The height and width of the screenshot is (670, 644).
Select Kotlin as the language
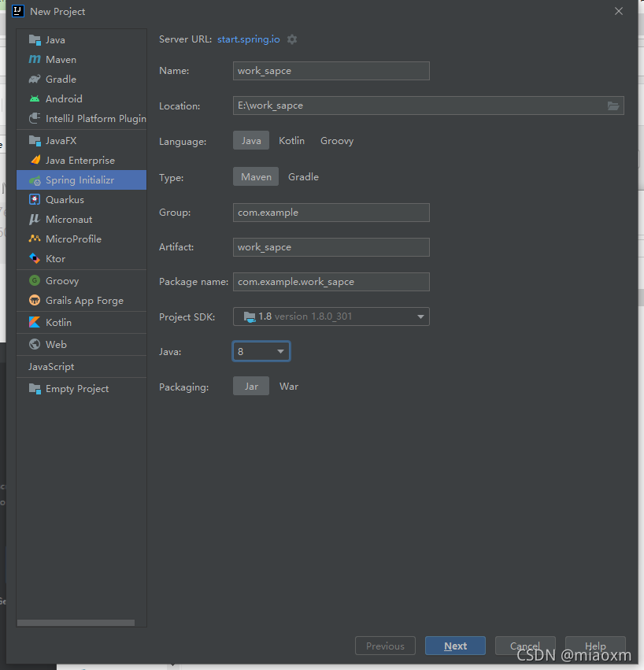click(291, 141)
